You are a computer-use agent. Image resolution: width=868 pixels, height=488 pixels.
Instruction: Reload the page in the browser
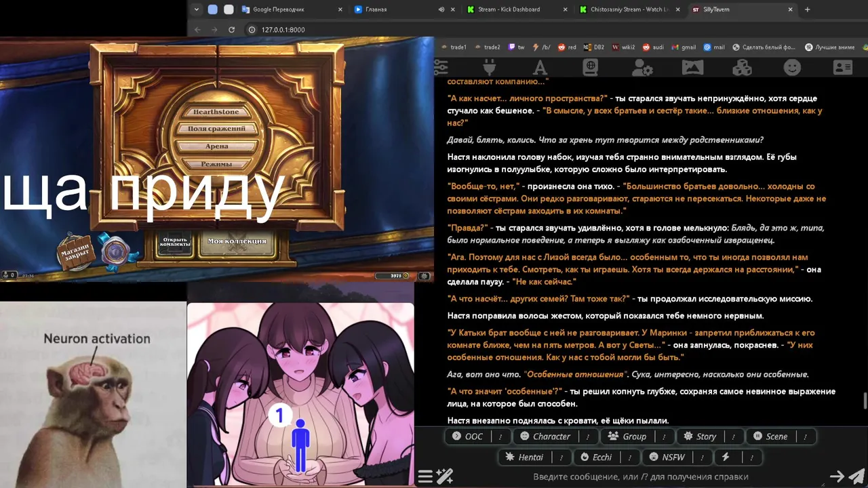[x=232, y=30]
